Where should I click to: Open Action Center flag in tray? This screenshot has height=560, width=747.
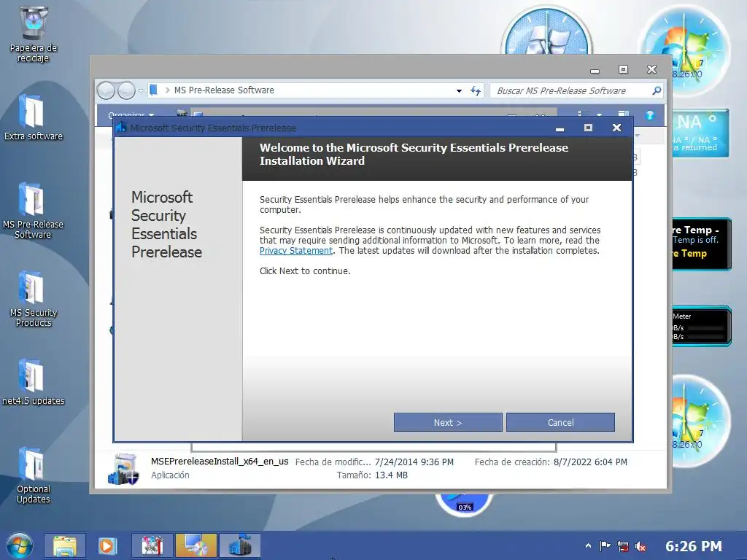[605, 546]
